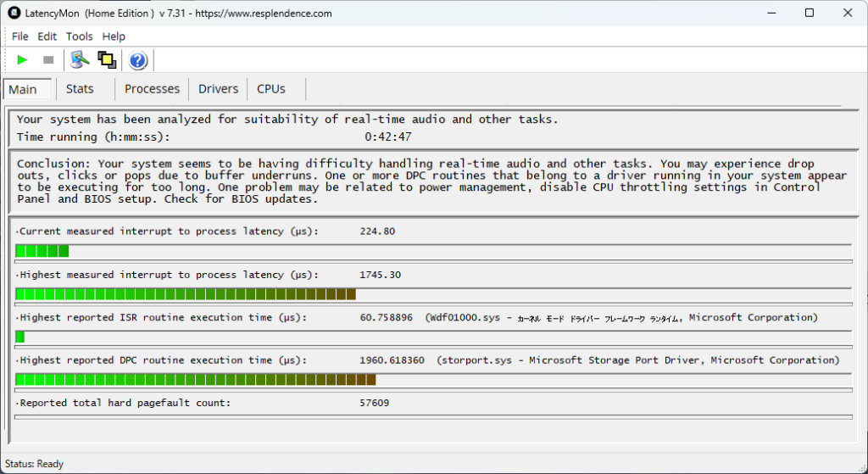Select the Main tab

[x=23, y=90]
